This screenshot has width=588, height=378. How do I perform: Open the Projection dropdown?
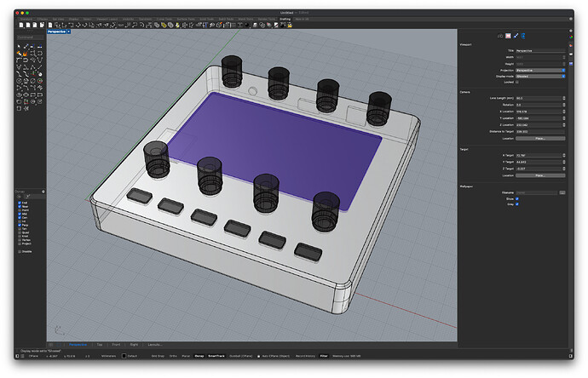pos(540,70)
